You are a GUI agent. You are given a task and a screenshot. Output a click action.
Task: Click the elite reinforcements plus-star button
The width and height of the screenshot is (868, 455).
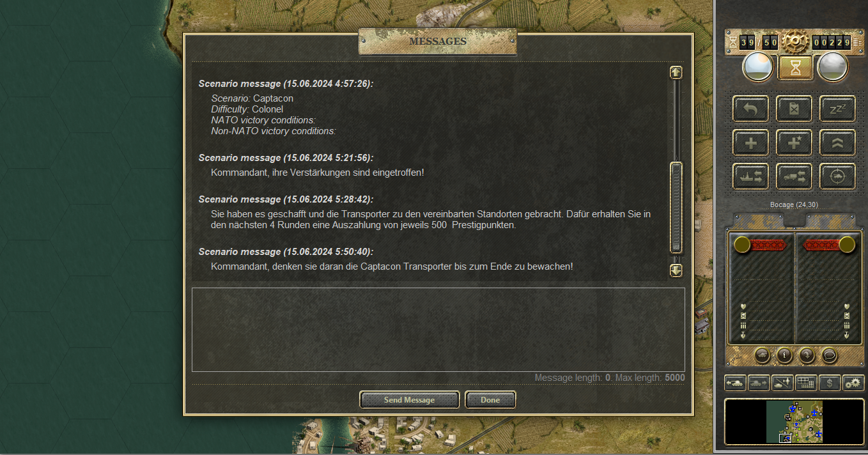tap(794, 143)
